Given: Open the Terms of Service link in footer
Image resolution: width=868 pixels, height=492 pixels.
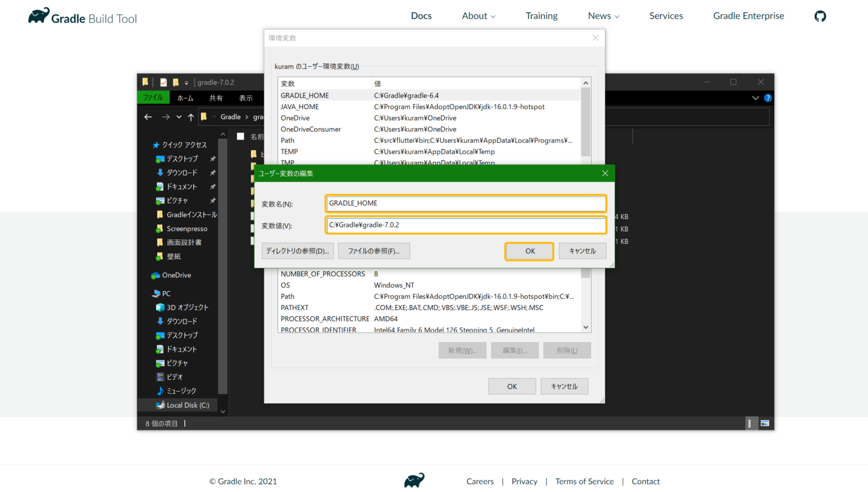Looking at the screenshot, I should point(584,481).
